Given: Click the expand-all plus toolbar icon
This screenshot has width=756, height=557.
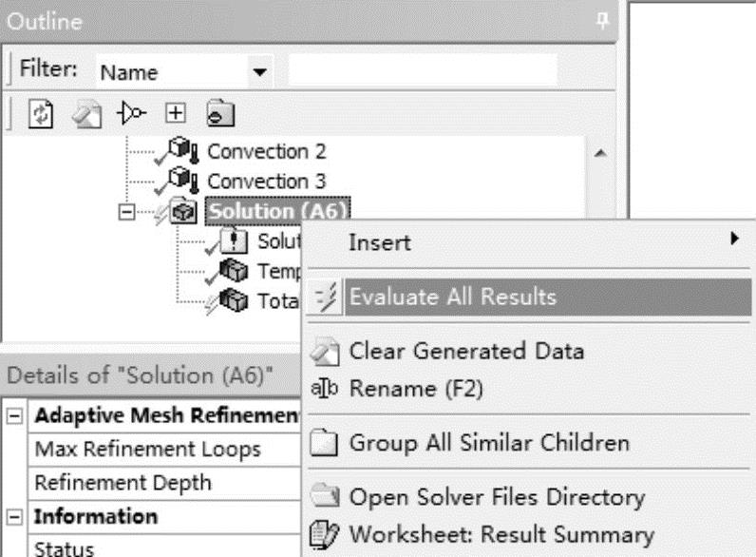Looking at the screenshot, I should click(176, 113).
